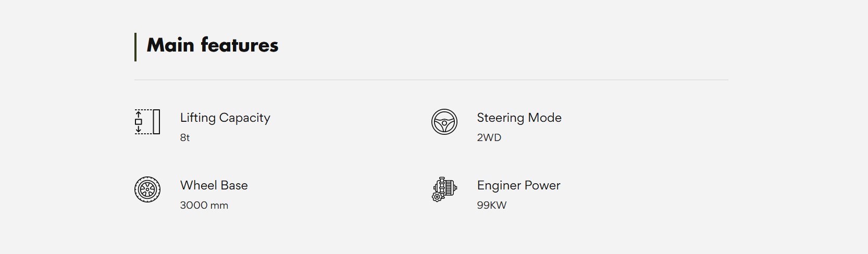
Task: Click the 3000 mm wheel base value
Action: [x=204, y=205]
